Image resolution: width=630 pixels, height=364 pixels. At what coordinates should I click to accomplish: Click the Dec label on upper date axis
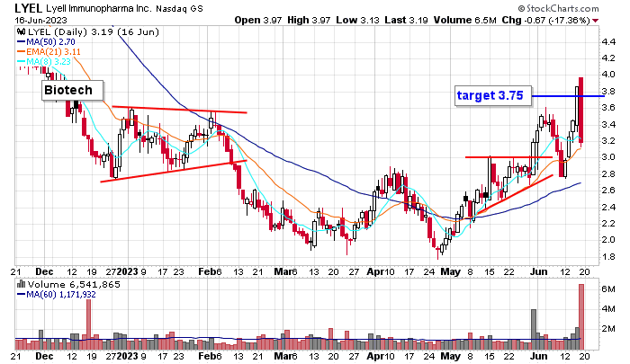44,271
